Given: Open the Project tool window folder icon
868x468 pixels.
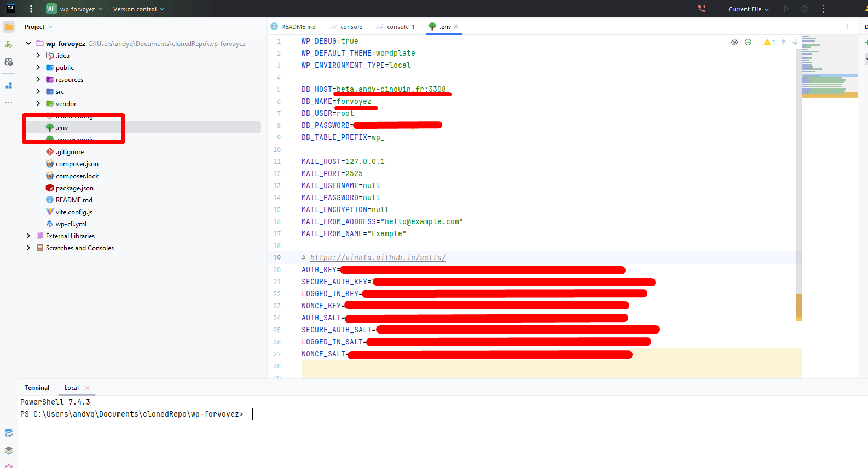Looking at the screenshot, I should [x=9, y=27].
